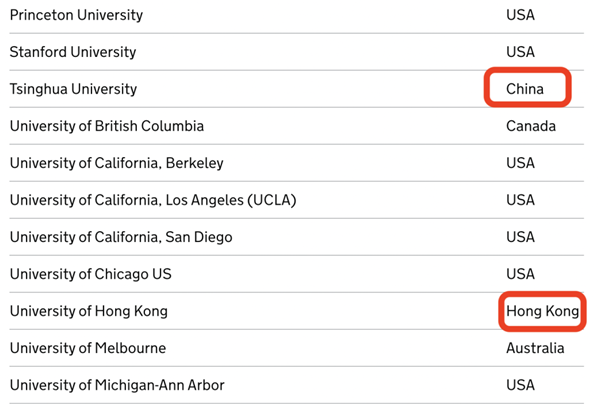Screen dimensions: 600x405
Task: Click the highlighted China country cell
Action: click(x=525, y=89)
